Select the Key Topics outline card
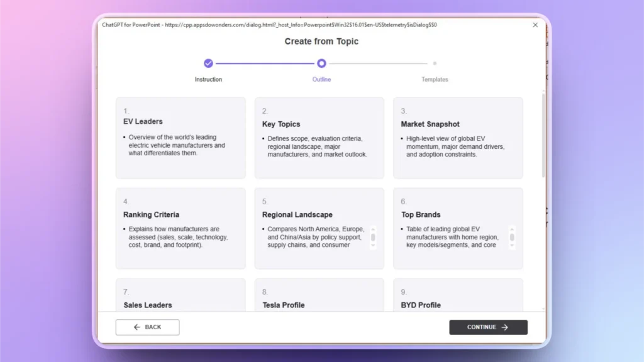Screen dimensions: 644x362 (x=319, y=138)
